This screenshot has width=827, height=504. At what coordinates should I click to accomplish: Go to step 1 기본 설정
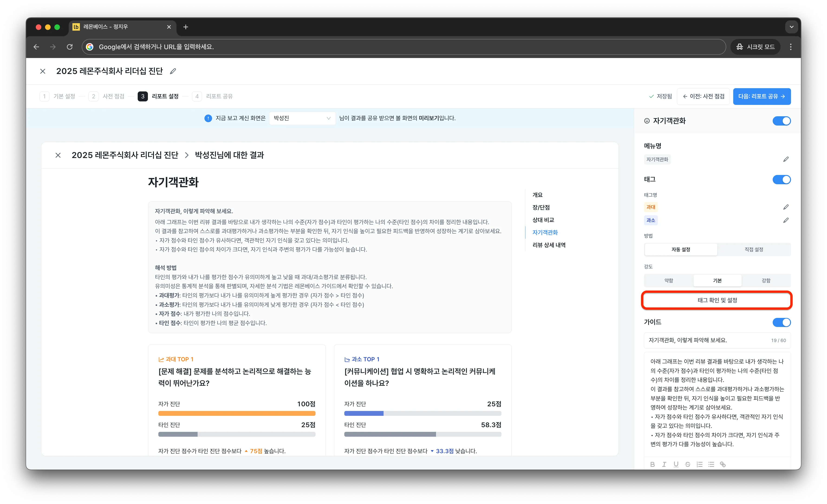pyautogui.click(x=57, y=96)
